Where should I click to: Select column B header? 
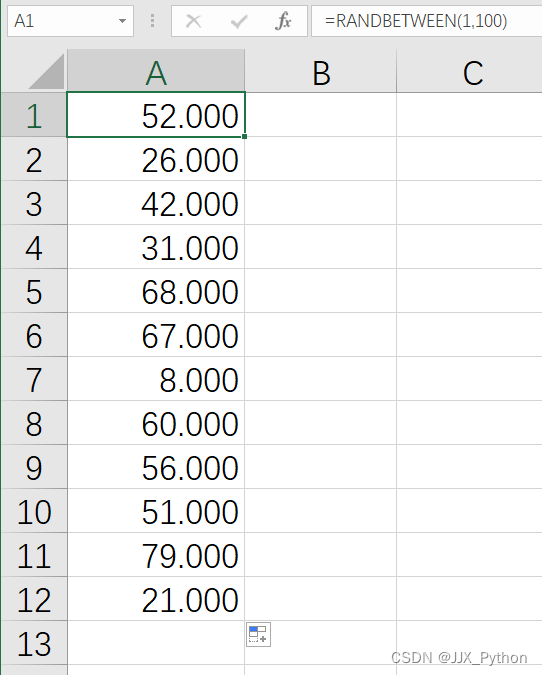321,71
